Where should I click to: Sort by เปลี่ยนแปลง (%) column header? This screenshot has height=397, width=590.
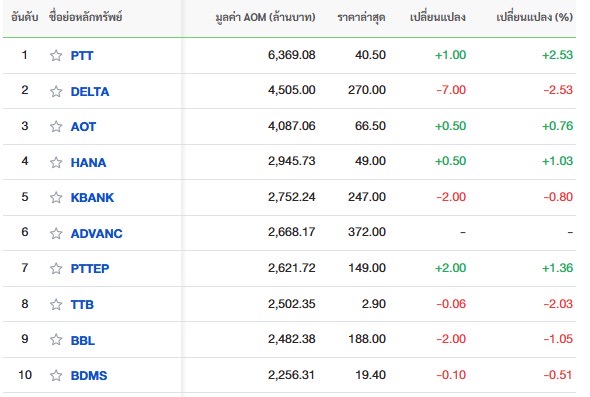(x=534, y=17)
